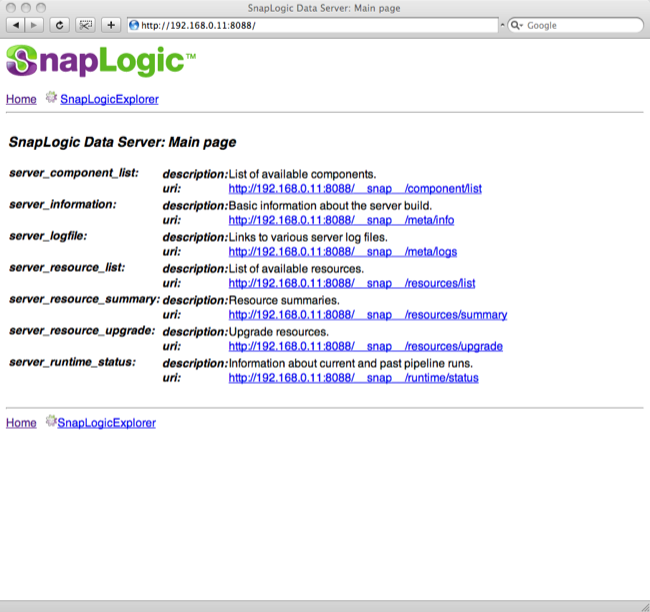Click the 'server_resource_summary:' label
Screen dimensions: 650x612
[x=85, y=299]
